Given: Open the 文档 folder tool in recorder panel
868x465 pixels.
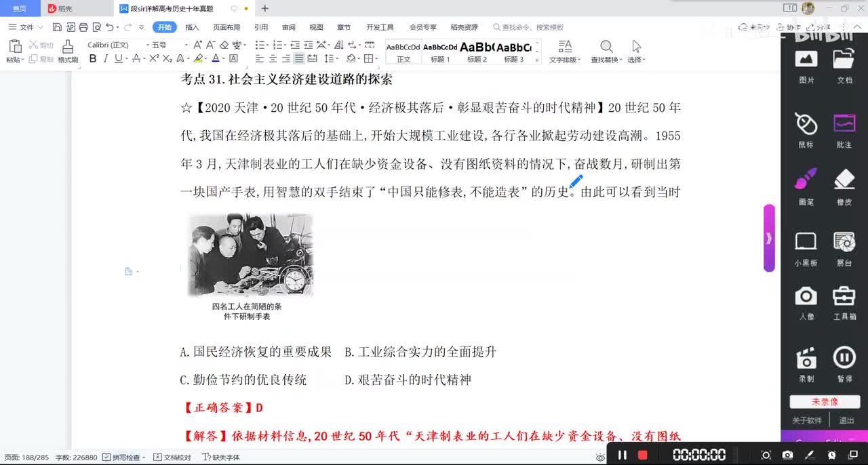Looking at the screenshot, I should point(844,66).
